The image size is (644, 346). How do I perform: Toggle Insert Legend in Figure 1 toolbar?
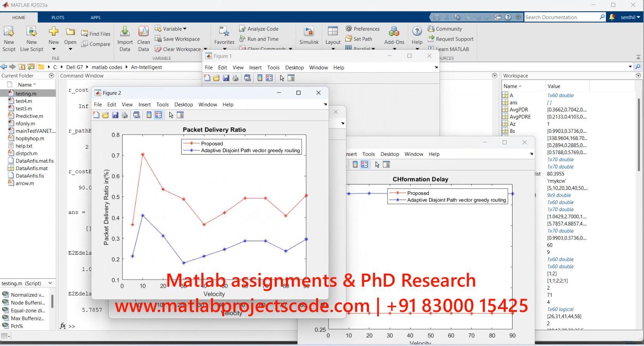(x=269, y=78)
